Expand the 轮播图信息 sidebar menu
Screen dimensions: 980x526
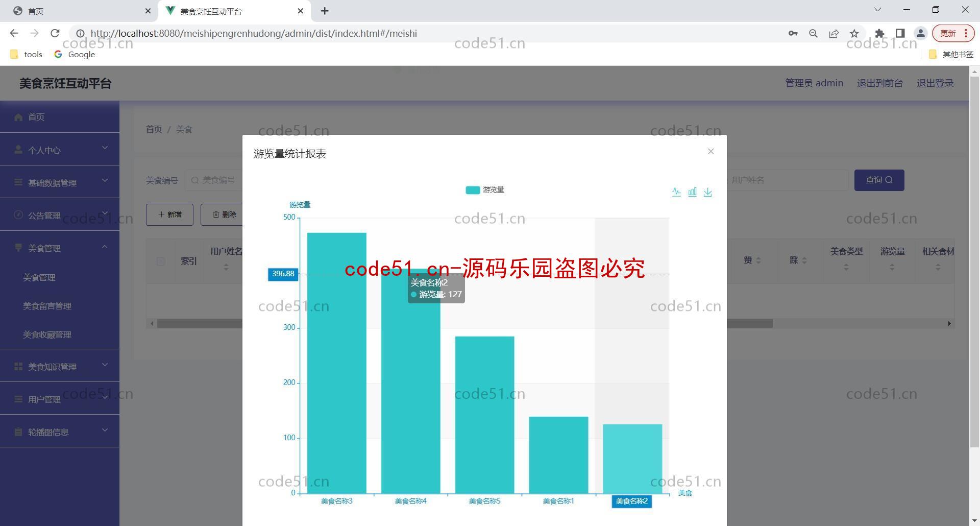60,432
